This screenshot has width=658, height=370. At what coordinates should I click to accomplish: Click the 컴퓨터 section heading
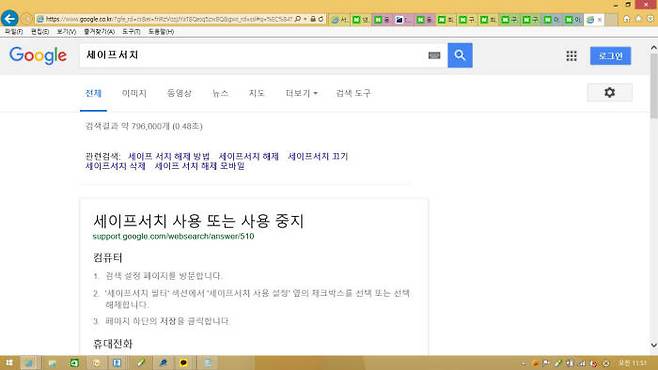(108, 258)
